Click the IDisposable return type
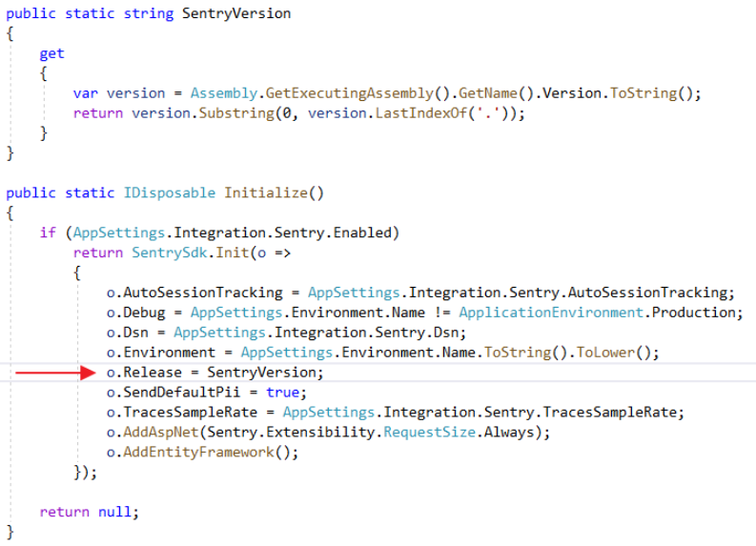The width and height of the screenshot is (756, 546). tap(170, 192)
